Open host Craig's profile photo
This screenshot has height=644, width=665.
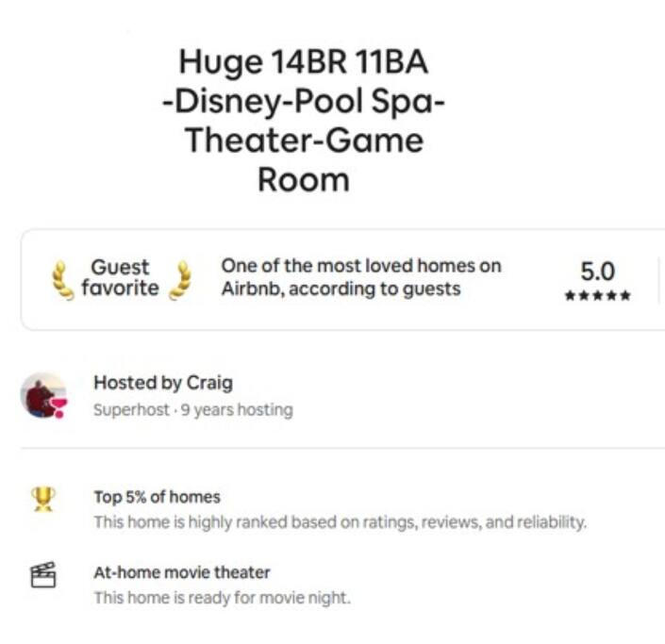(x=42, y=395)
